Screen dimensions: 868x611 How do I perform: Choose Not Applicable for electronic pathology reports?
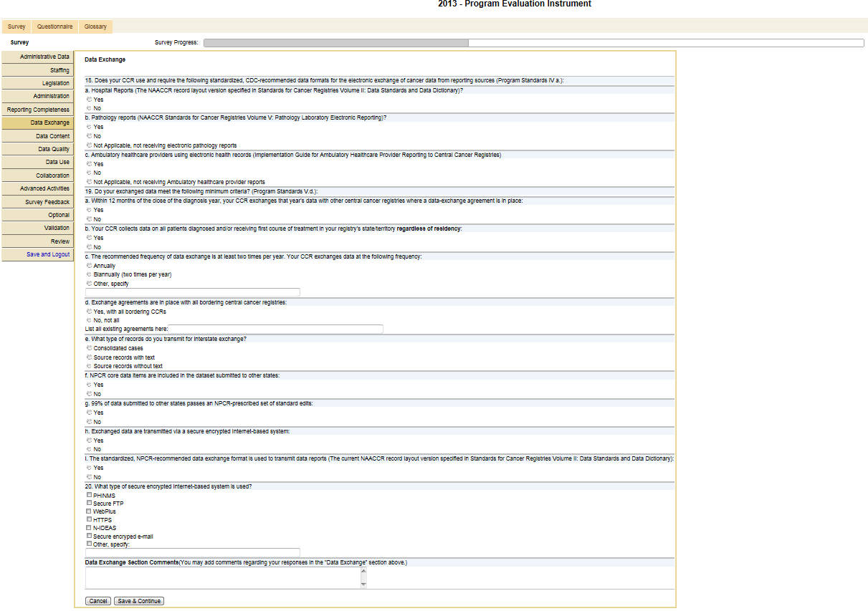(89, 145)
